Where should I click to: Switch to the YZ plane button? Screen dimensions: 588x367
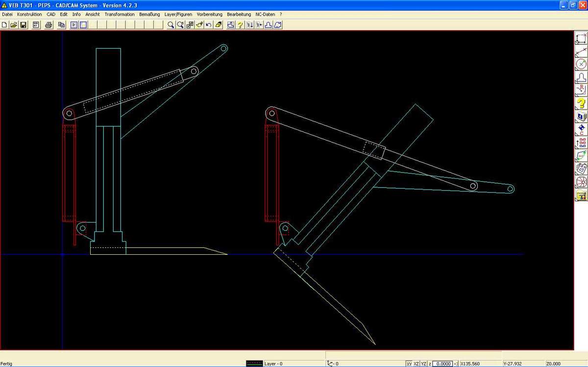(x=424, y=364)
